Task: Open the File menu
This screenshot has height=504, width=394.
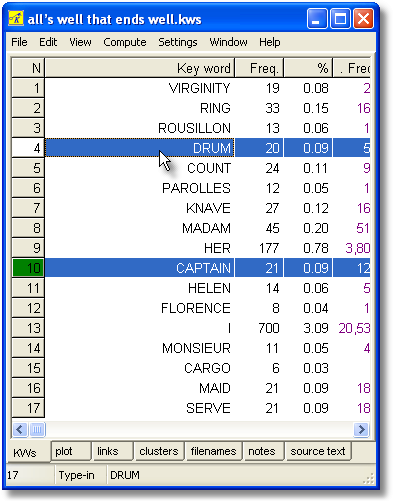Action: click(19, 42)
